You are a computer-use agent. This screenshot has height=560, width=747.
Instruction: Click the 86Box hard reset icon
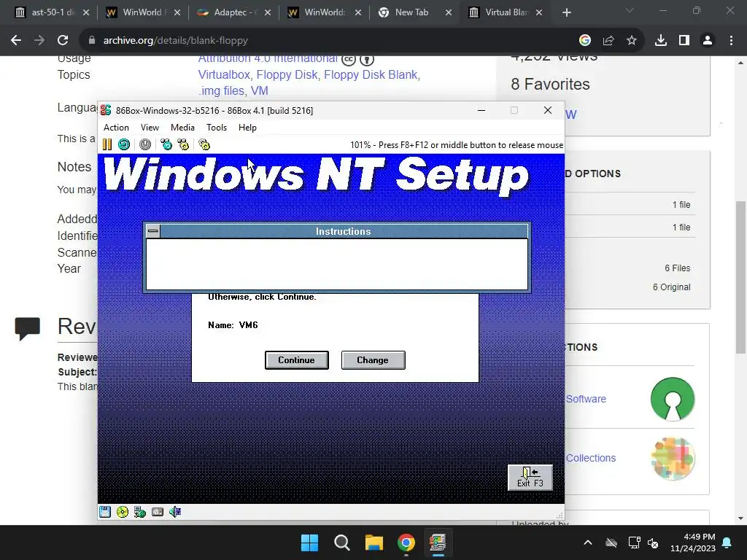pos(124,144)
